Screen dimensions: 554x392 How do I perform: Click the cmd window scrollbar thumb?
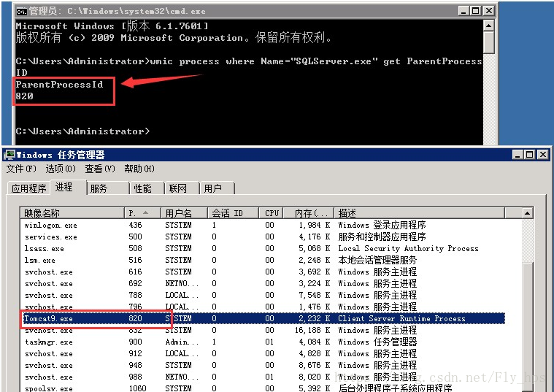[488, 42]
